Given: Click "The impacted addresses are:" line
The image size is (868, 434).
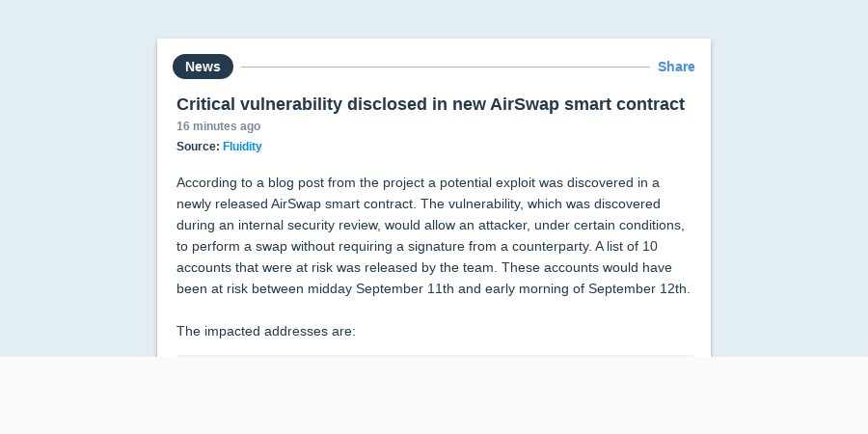Looking at the screenshot, I should [266, 331].
